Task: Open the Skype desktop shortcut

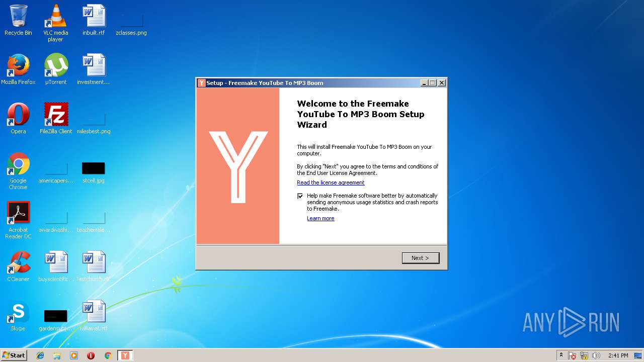Action: (x=18, y=316)
